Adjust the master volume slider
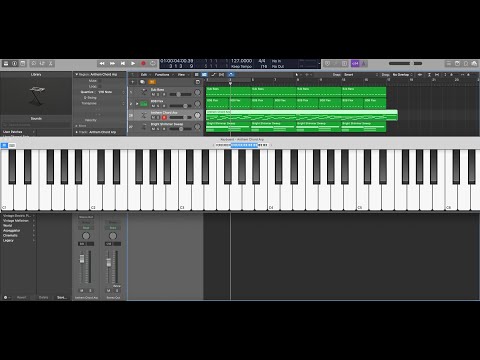Image resolution: width=480 pixels, height=360 pixels. pyautogui.click(x=405, y=63)
